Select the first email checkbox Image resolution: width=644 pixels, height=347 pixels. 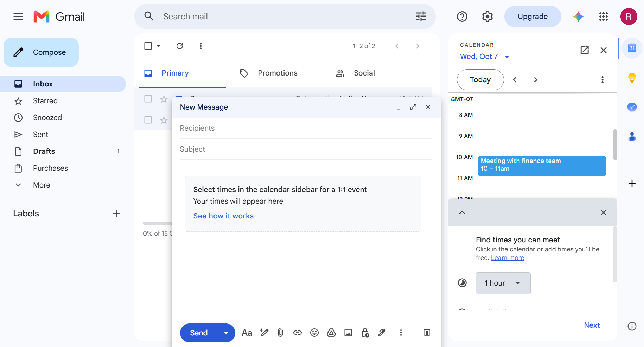point(148,99)
